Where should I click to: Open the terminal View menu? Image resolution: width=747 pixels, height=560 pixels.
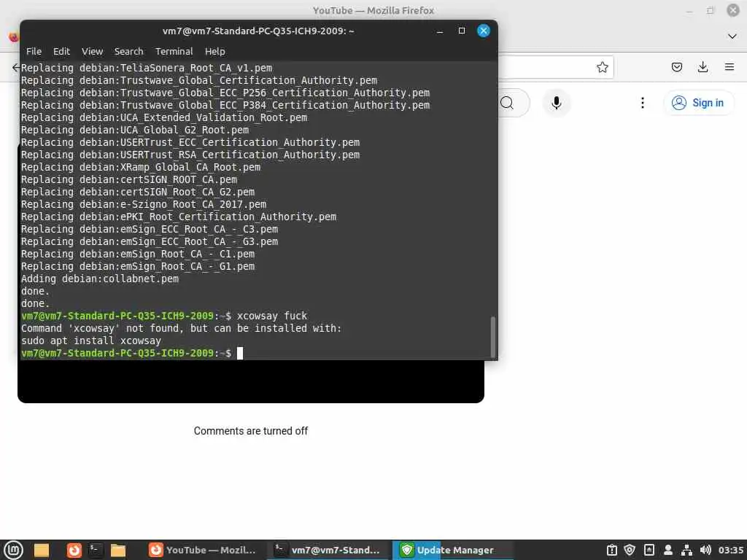coord(92,52)
